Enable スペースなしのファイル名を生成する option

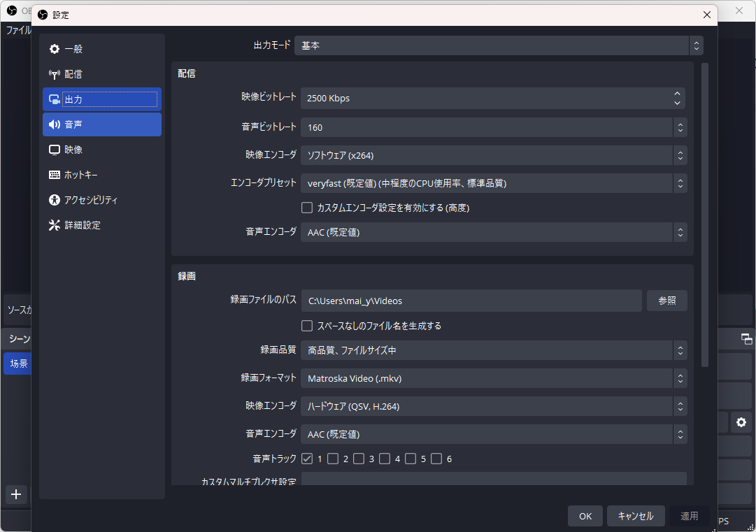[306, 325]
